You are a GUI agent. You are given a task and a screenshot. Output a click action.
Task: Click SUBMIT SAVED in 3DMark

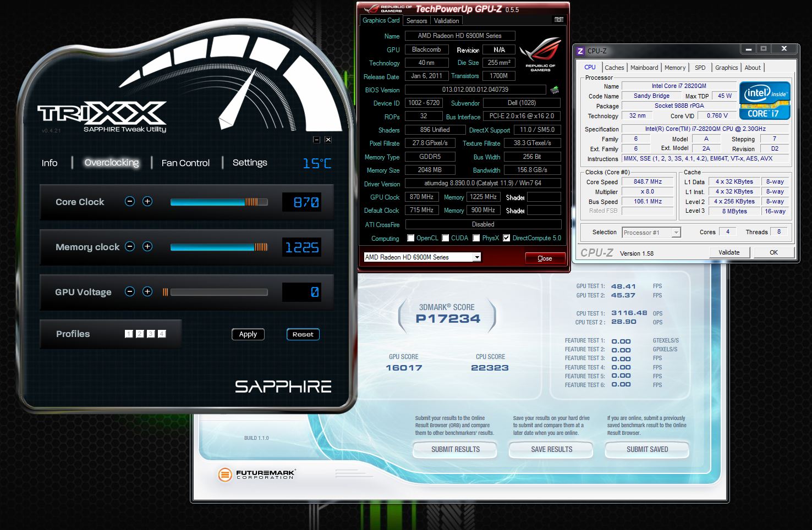click(x=648, y=449)
